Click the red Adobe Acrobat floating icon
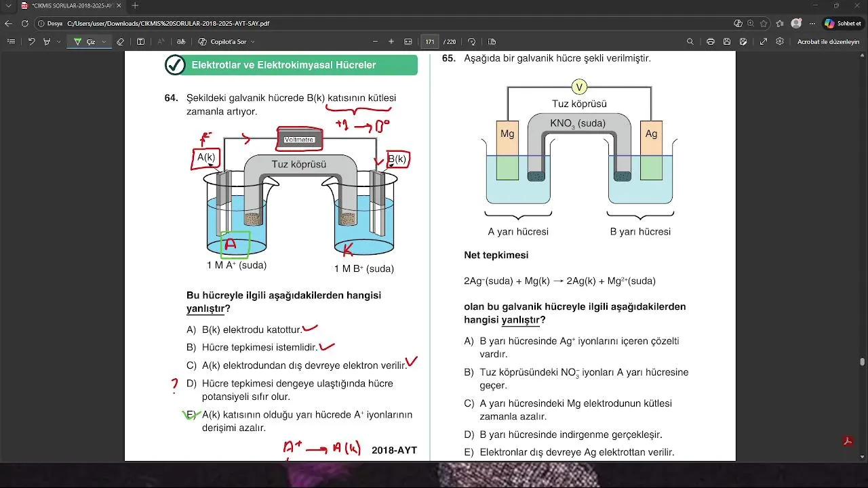868x488 pixels. click(x=847, y=441)
